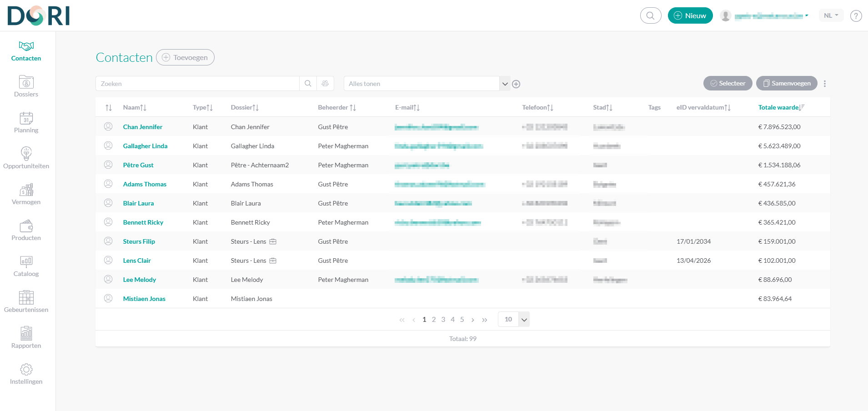This screenshot has height=411, width=868.
Task: Click the global search magnifier icon
Action: click(650, 15)
